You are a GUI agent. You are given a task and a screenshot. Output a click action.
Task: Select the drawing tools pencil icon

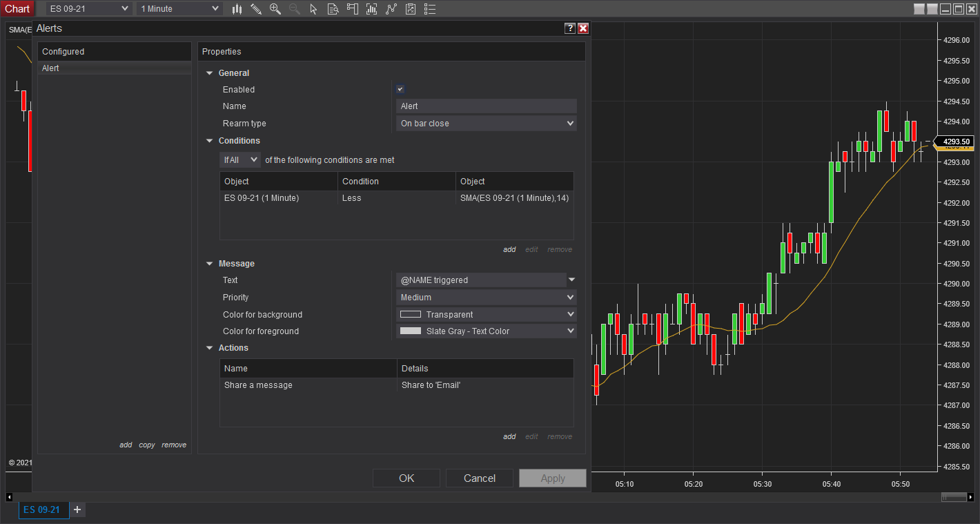point(256,9)
